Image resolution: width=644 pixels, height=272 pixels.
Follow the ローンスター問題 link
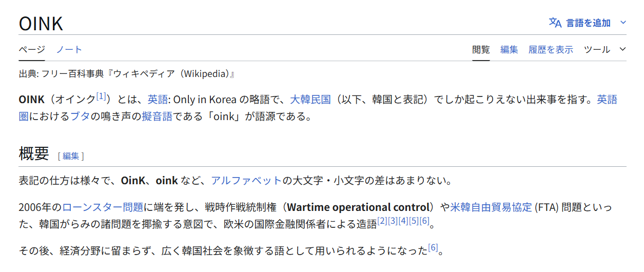coord(103,207)
